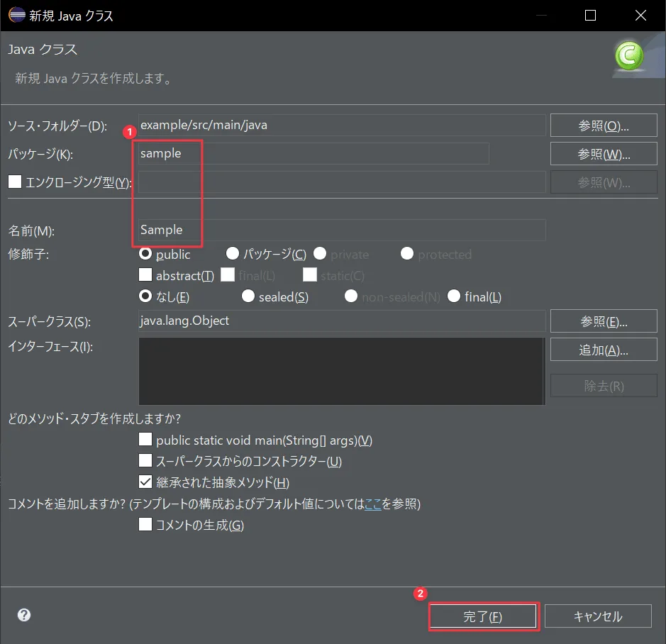This screenshot has height=644, width=666.
Task: Check the abstract modifier checkbox
Action: click(x=145, y=275)
